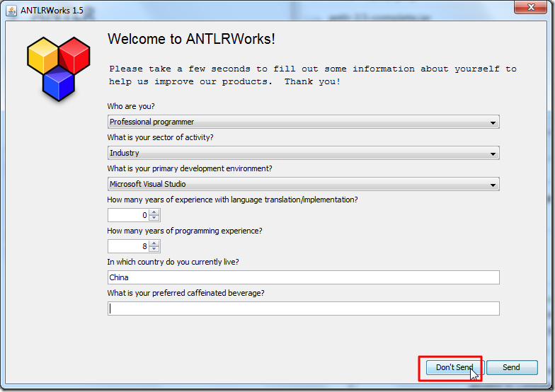
Task: Click the programming experience number field
Action: tap(128, 246)
